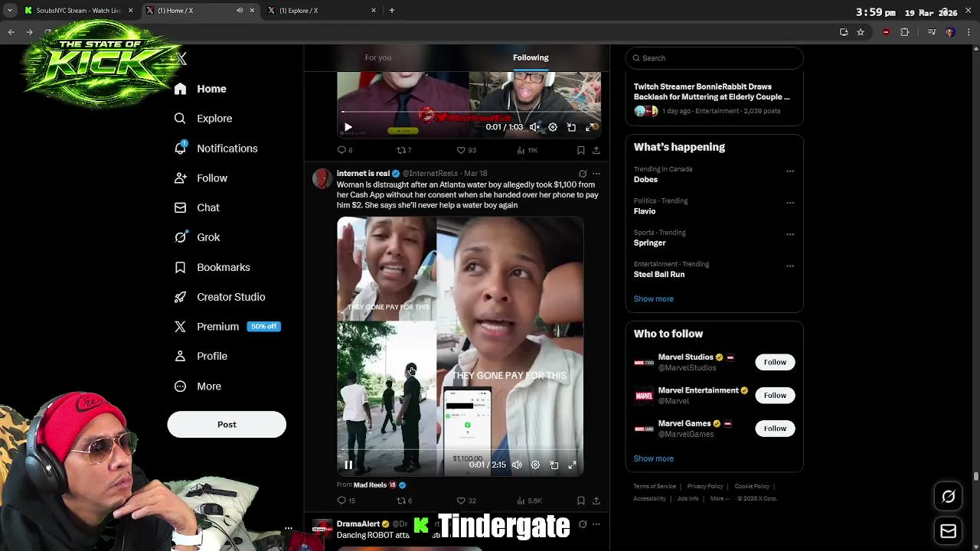Toggle picture-in-picture on top video
Screen dimensions: 980x551
571,127
